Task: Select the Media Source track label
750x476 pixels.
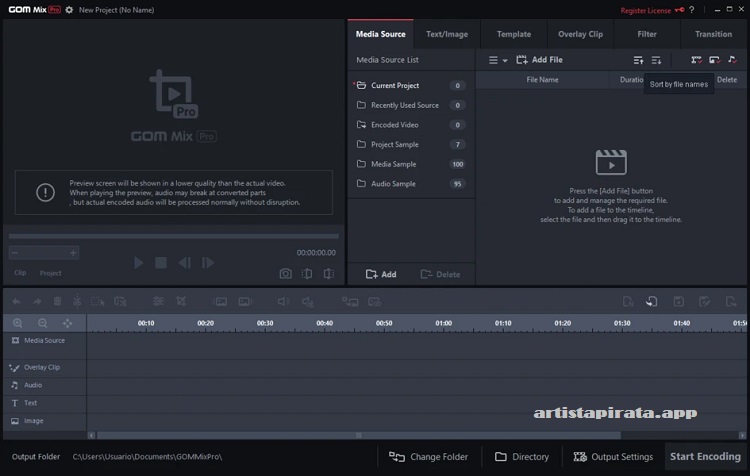Action: pos(44,341)
